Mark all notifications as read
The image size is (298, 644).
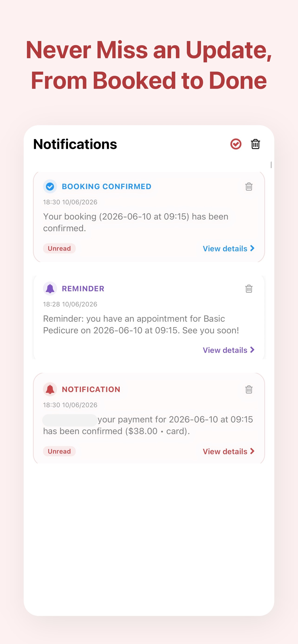(x=236, y=144)
